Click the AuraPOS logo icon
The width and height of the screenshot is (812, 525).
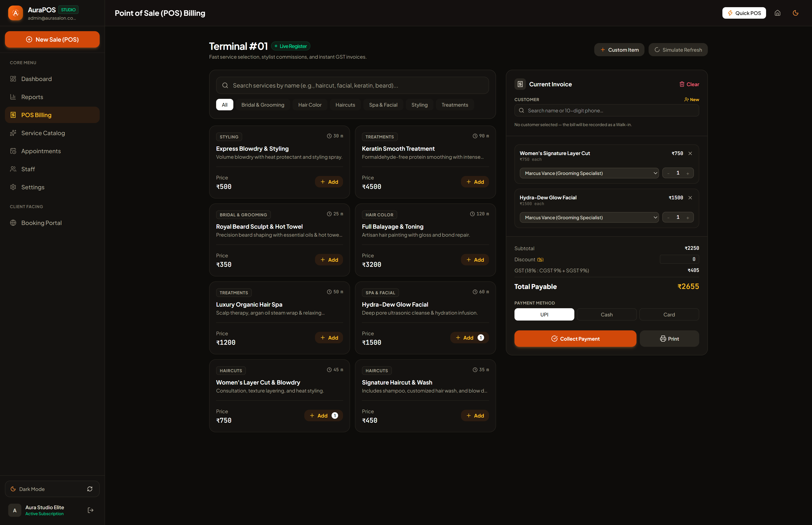click(15, 13)
